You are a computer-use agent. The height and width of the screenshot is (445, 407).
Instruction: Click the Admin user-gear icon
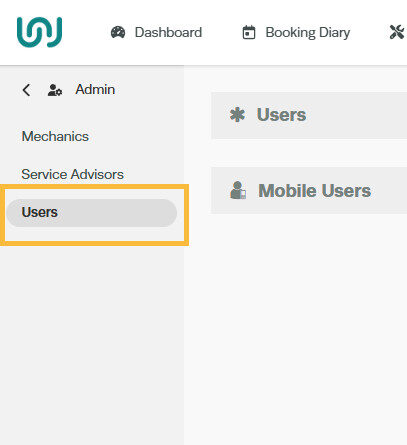[55, 90]
